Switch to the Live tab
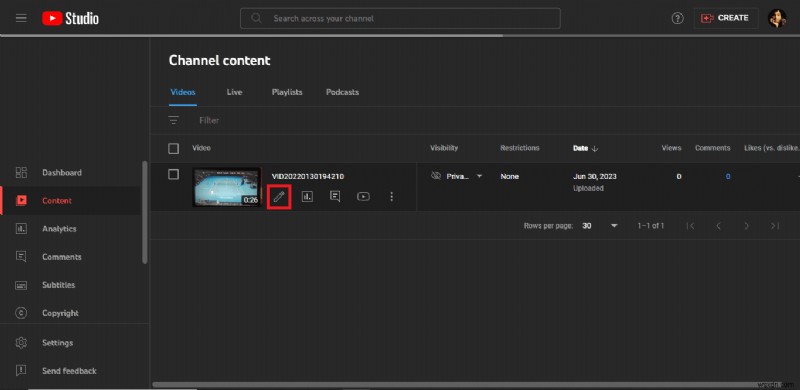The height and width of the screenshot is (390, 800). pos(234,92)
